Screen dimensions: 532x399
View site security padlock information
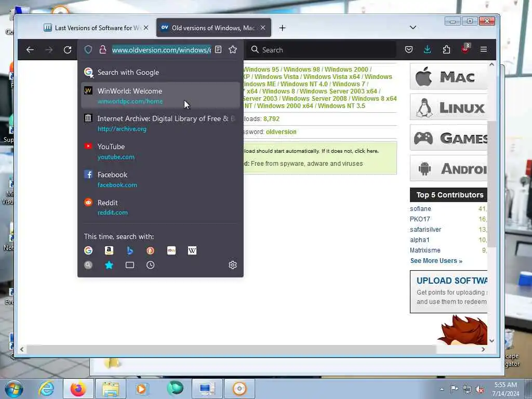[x=103, y=49]
